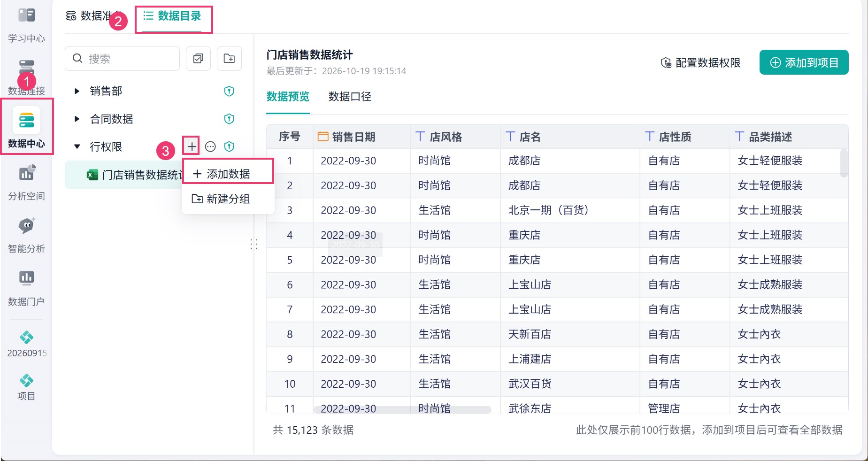Click the 添加到项目 button

[x=804, y=62]
